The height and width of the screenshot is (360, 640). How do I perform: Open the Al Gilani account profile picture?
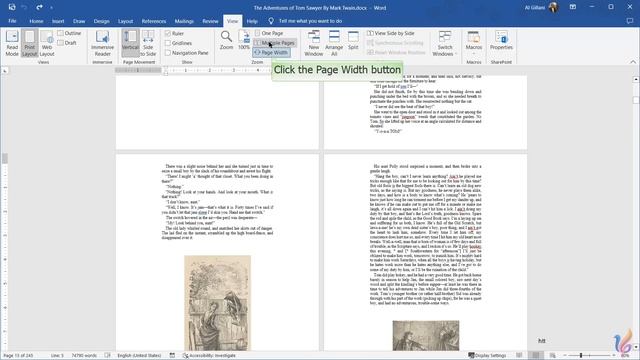553,7
